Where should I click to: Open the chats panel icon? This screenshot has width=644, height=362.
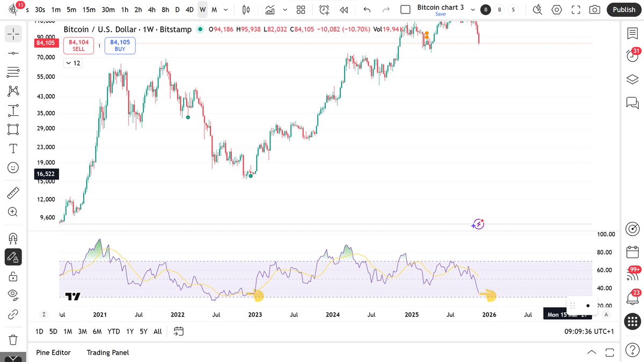632,102
